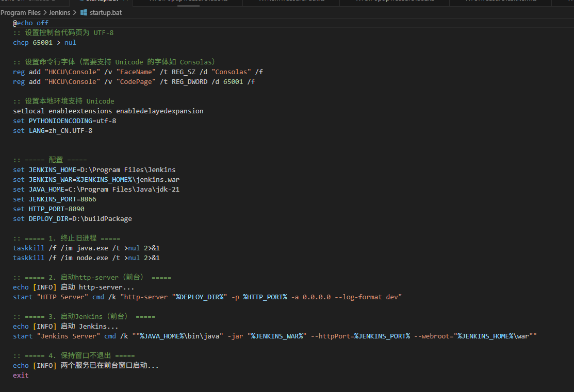Click the 'set JENKINS_HOME=D:\Program Files\Jenkins' line

click(x=94, y=169)
